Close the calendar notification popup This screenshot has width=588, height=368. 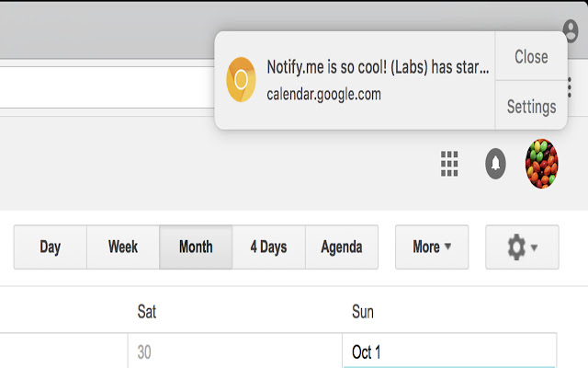(x=531, y=56)
